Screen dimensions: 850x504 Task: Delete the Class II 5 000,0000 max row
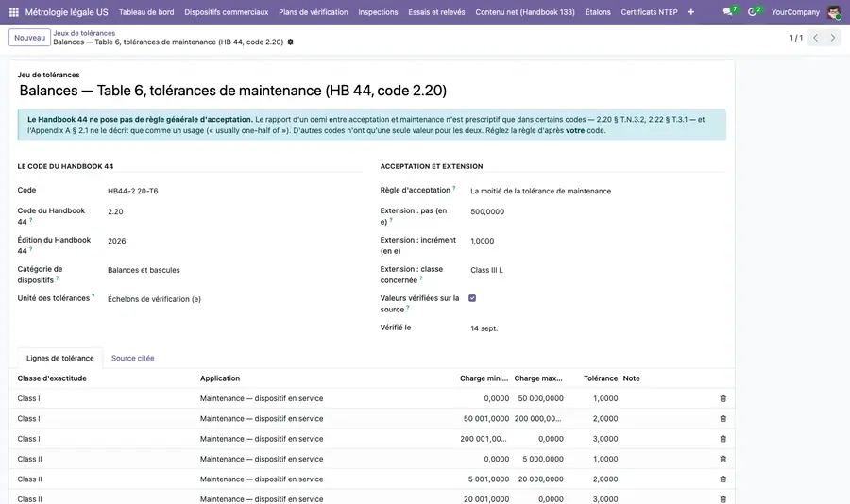click(722, 459)
